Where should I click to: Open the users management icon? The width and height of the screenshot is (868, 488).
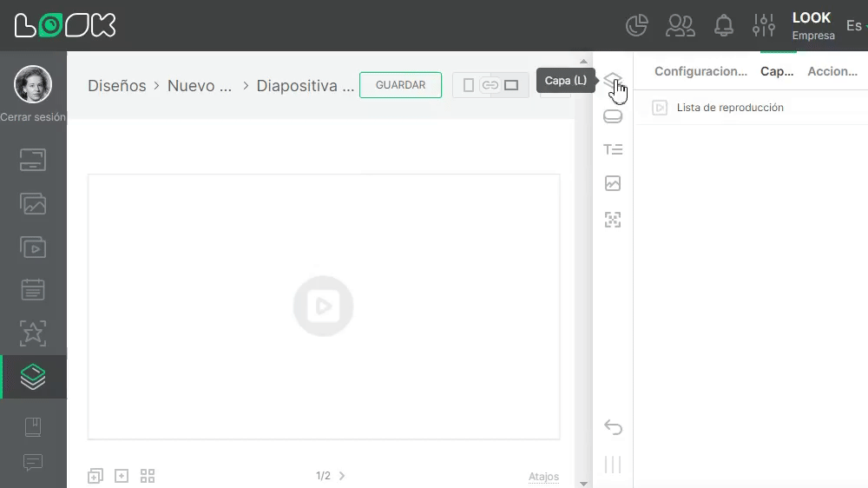click(x=681, y=25)
